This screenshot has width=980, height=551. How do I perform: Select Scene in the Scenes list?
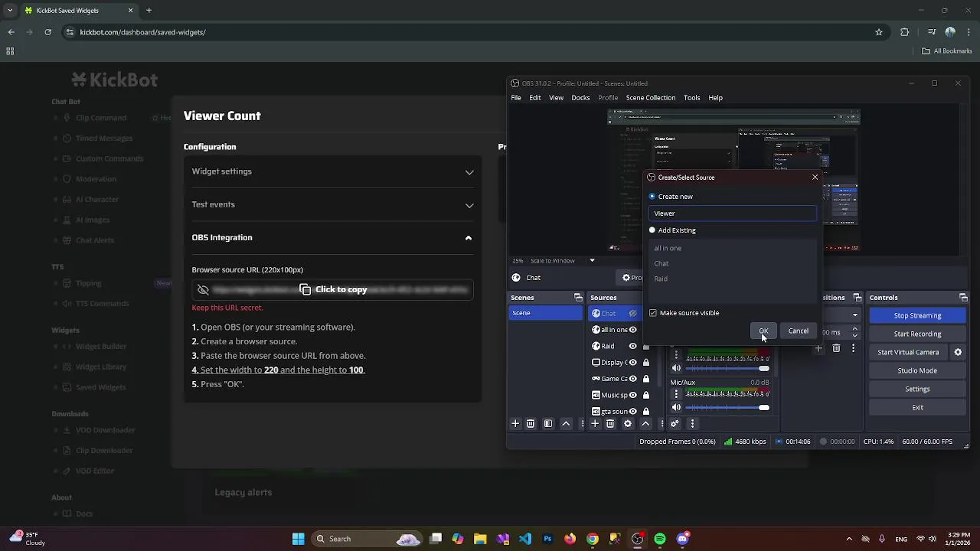click(x=546, y=313)
